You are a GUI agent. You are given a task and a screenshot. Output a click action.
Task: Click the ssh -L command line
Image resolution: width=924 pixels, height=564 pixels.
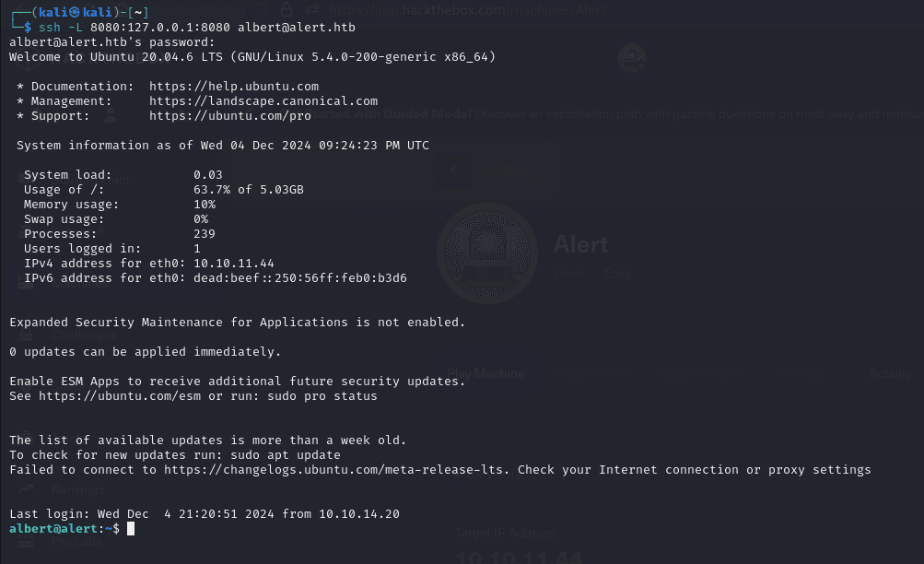click(197, 28)
